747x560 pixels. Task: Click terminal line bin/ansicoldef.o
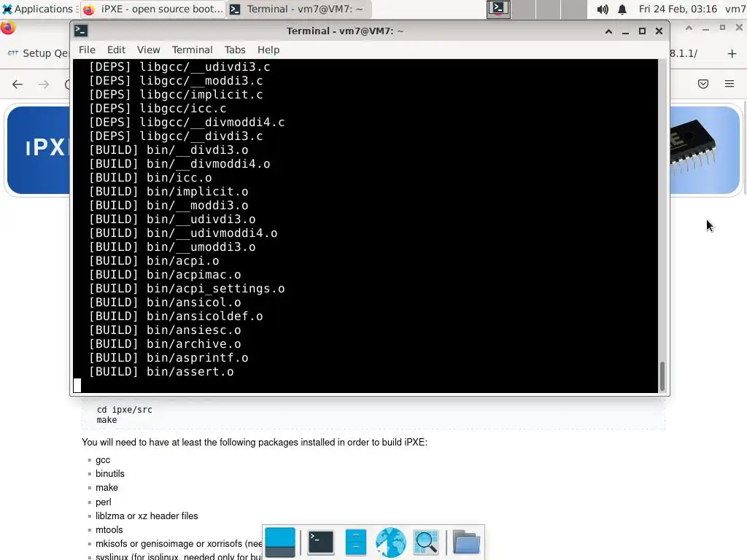176,316
